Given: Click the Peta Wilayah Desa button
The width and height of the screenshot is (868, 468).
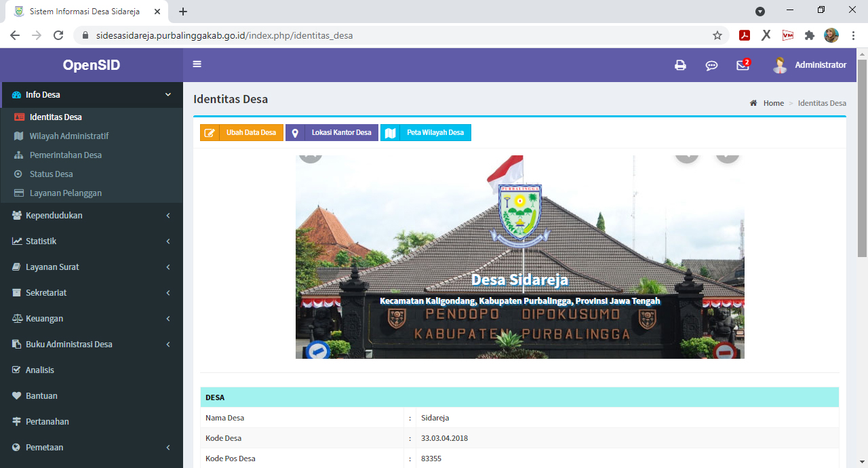Looking at the screenshot, I should [426, 133].
